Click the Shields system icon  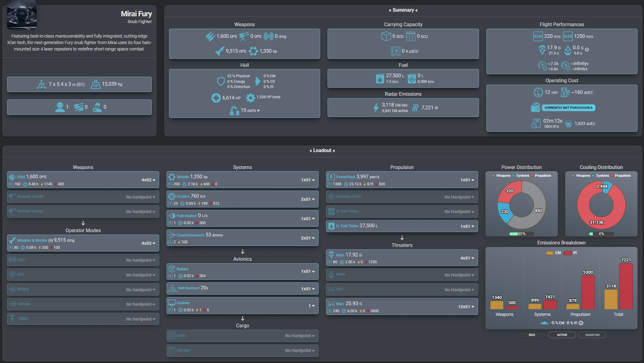(x=171, y=177)
